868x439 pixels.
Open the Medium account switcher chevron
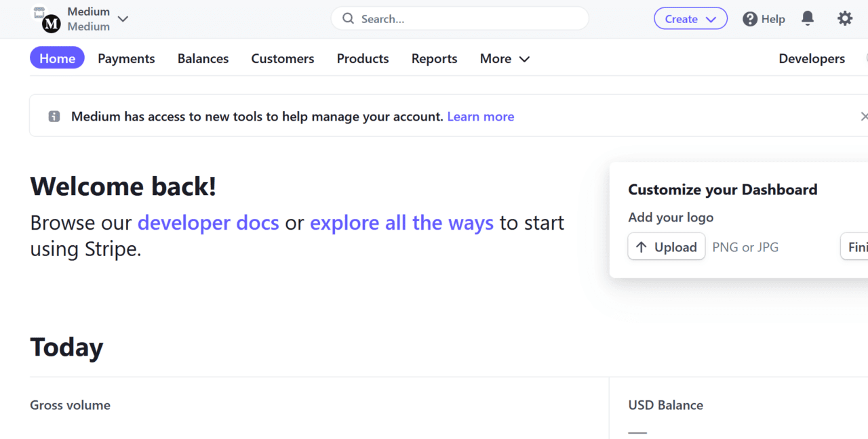tap(123, 20)
